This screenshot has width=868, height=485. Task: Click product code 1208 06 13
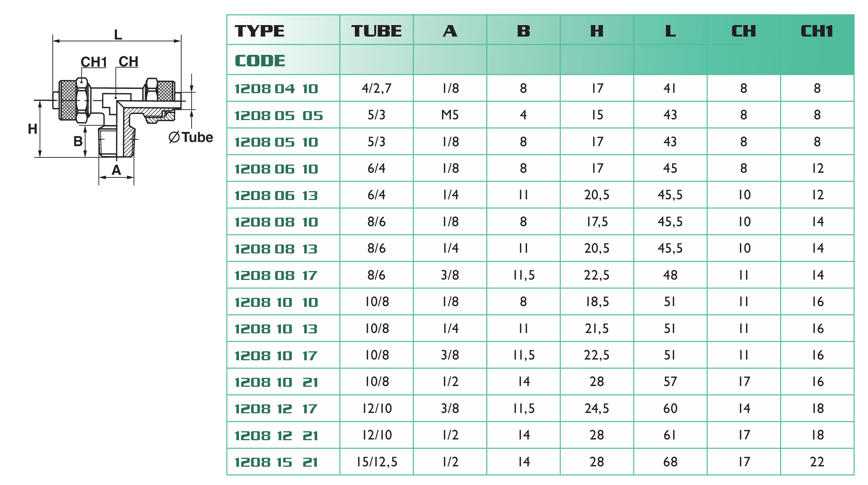[276, 195]
